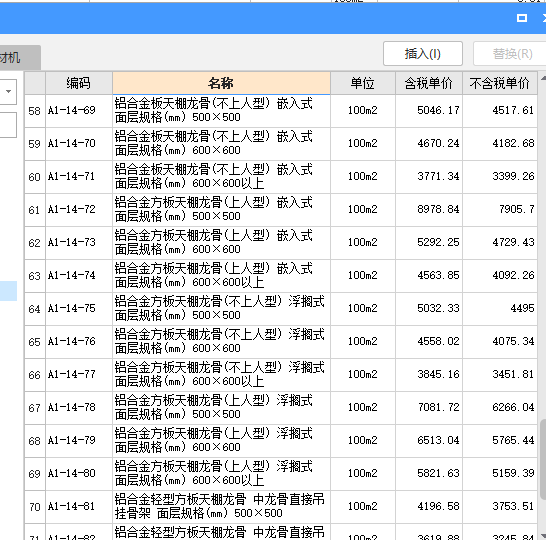Select row code A1-14-78
Image resolution: width=546 pixels, height=540 pixels.
(79, 408)
